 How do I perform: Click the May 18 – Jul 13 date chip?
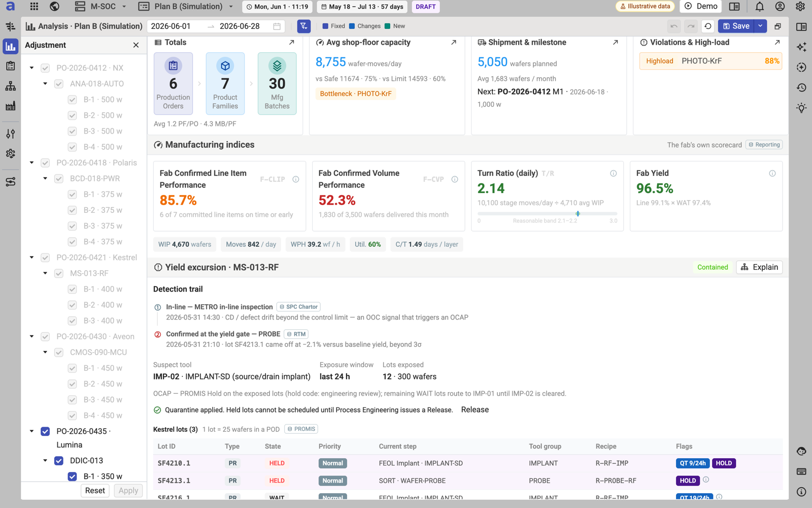[x=362, y=7]
